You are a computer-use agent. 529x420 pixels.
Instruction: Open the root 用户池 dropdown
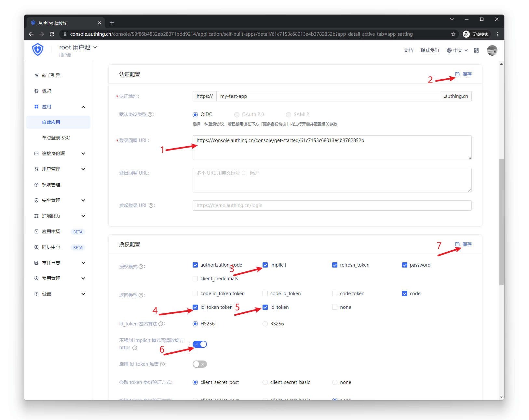(78, 47)
